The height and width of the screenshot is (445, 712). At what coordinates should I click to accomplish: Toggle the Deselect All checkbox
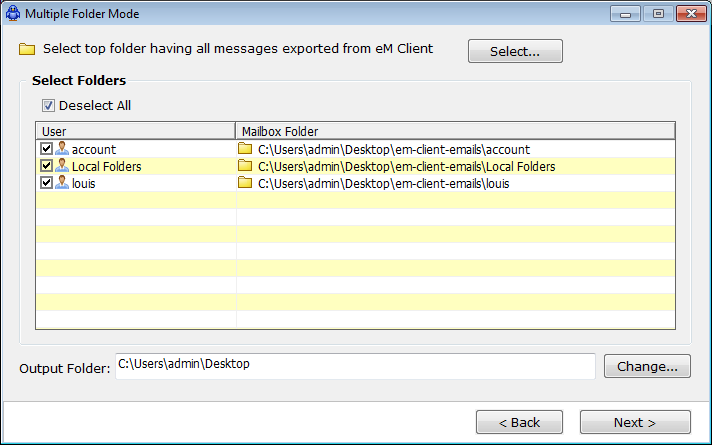coord(48,106)
